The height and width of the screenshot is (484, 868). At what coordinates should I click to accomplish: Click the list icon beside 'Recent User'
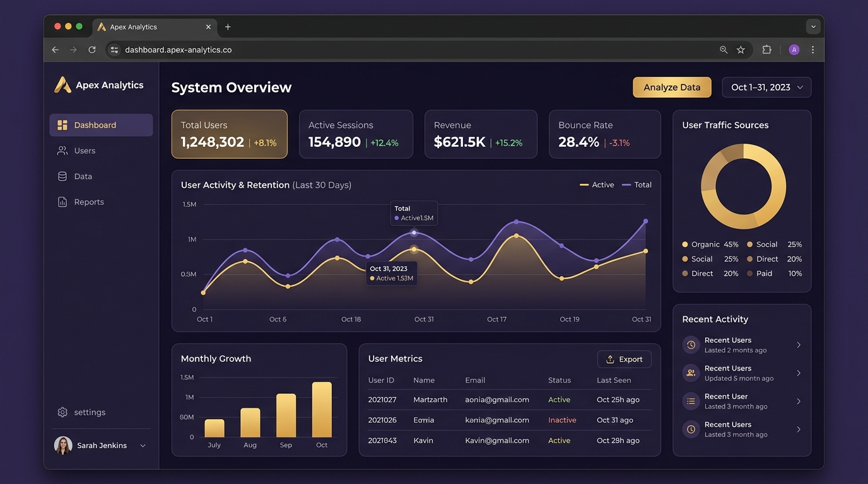click(x=691, y=401)
